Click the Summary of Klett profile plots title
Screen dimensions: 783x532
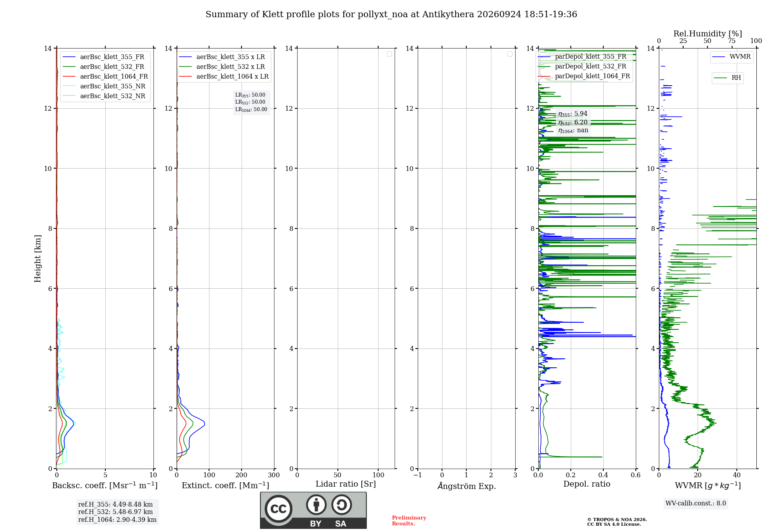391,14
